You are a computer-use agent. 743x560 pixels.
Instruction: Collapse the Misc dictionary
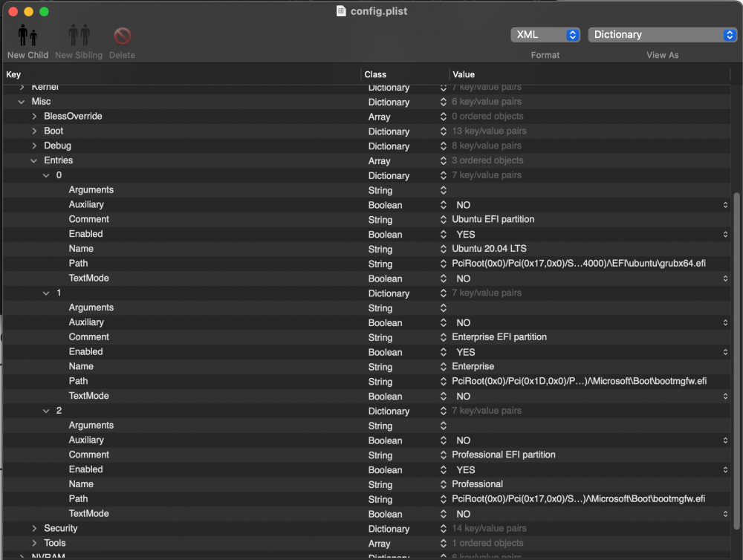point(22,102)
